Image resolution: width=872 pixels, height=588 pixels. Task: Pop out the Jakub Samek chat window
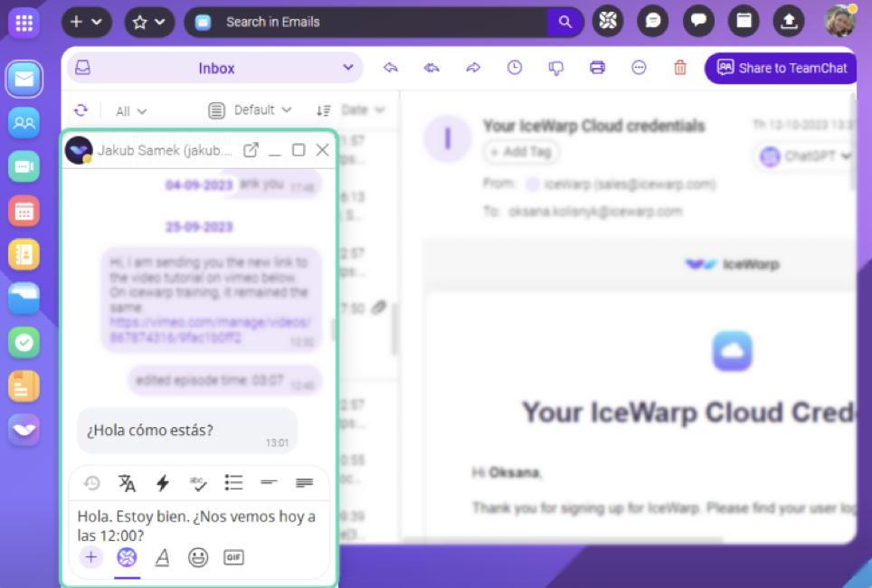tap(251, 150)
